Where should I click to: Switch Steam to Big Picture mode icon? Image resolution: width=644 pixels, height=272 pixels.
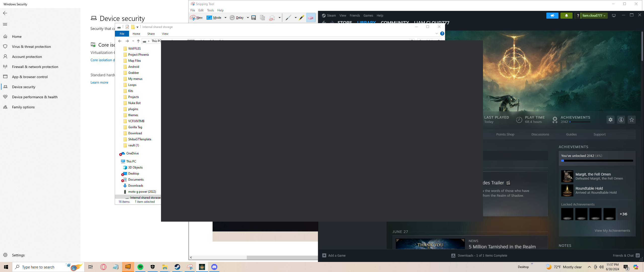(x=614, y=16)
